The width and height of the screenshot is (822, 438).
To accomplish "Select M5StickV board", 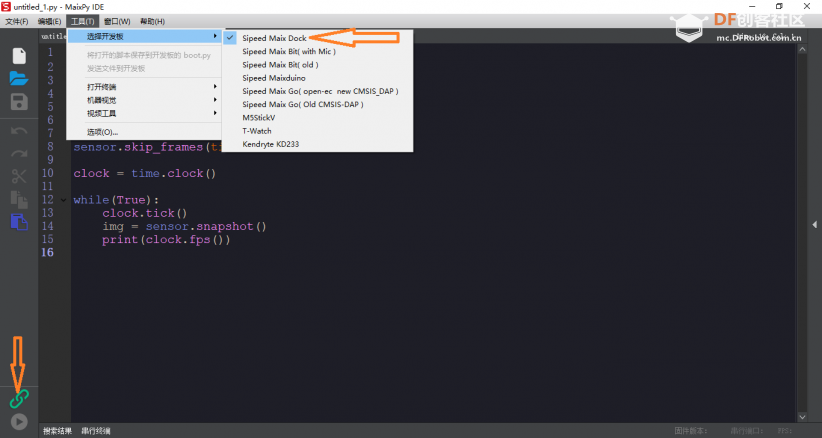I will tap(318, 117).
